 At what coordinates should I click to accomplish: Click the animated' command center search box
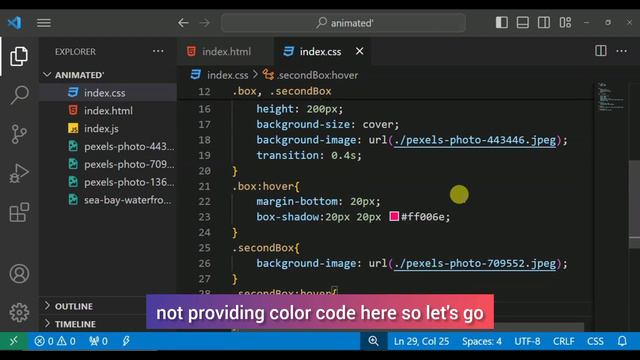343,23
